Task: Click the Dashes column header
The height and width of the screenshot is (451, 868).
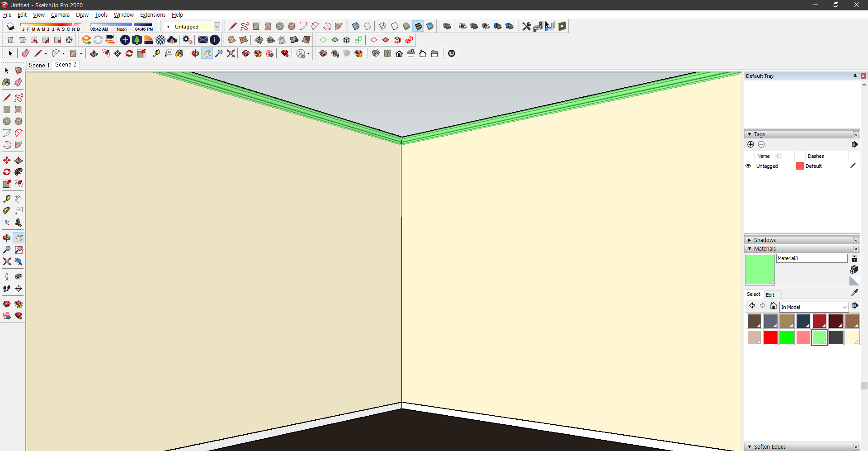Action: point(816,156)
